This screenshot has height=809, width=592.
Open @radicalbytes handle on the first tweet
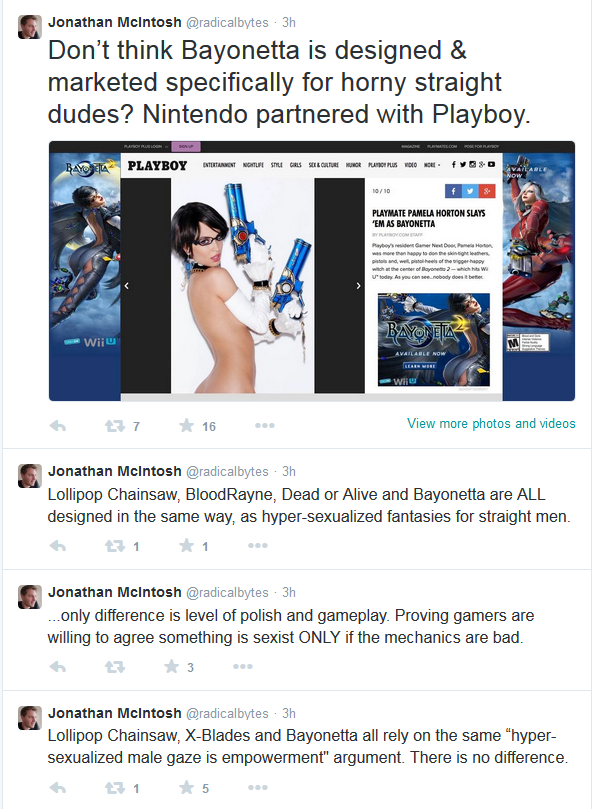pyautogui.click(x=227, y=23)
